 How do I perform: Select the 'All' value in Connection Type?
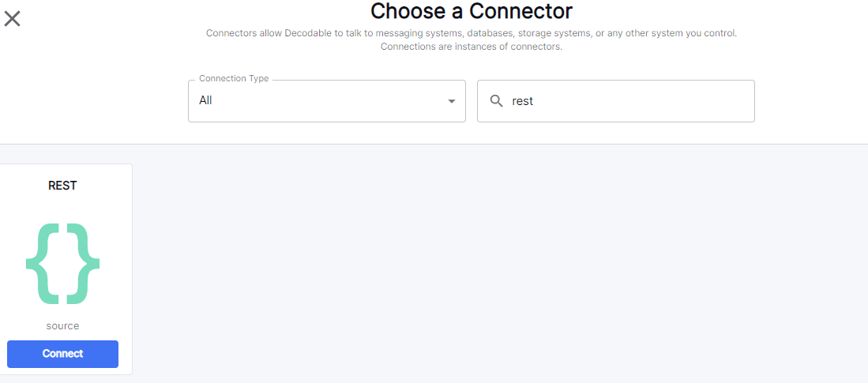(x=206, y=101)
